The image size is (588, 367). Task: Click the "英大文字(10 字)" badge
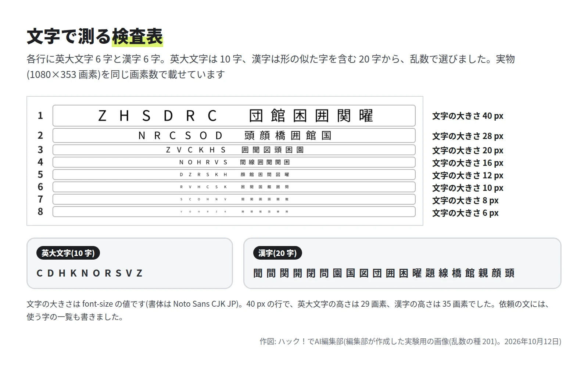tap(68, 253)
